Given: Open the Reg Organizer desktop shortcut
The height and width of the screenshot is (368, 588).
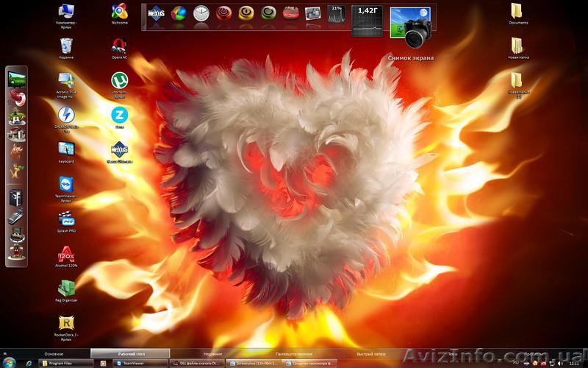Looking at the screenshot, I should [x=66, y=288].
